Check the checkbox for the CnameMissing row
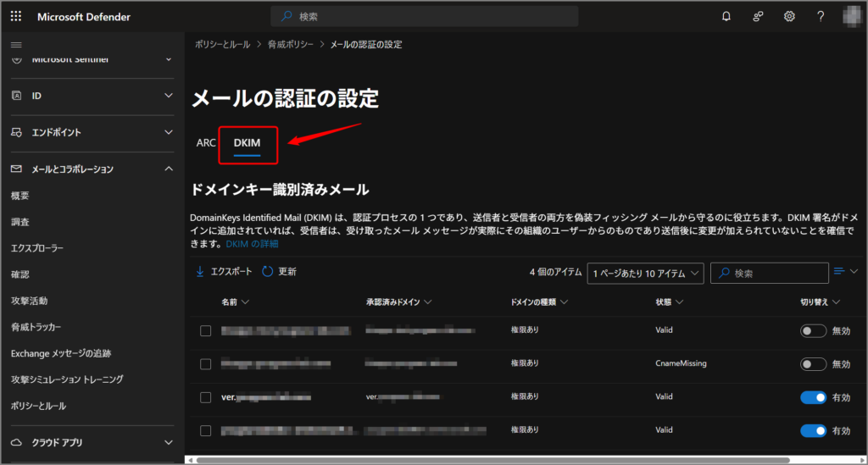This screenshot has width=868, height=465. [205, 363]
